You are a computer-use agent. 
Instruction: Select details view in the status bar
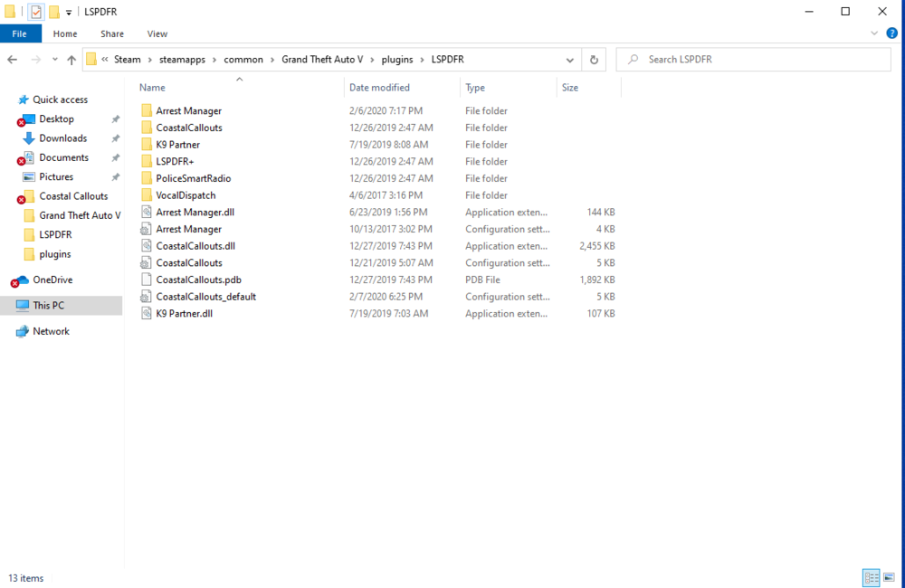[871, 577]
